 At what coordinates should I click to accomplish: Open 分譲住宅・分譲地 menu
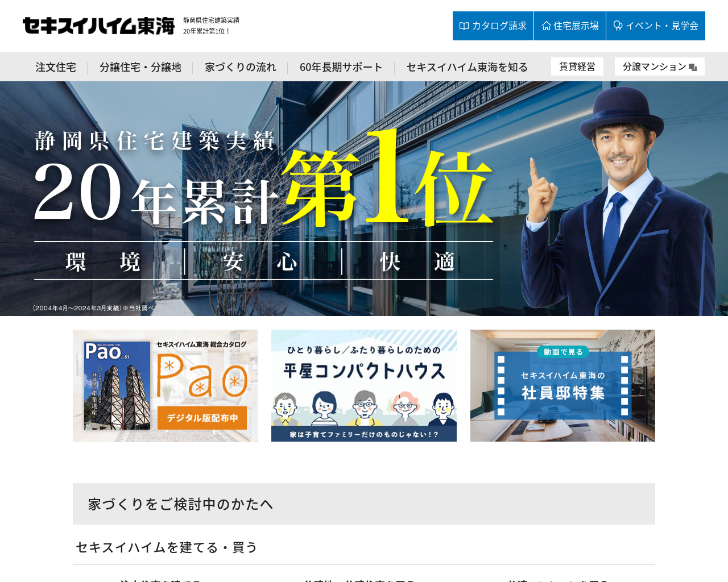click(x=140, y=67)
